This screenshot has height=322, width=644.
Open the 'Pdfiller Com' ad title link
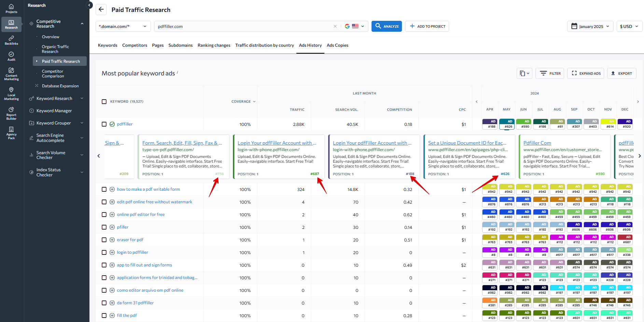coord(537,143)
